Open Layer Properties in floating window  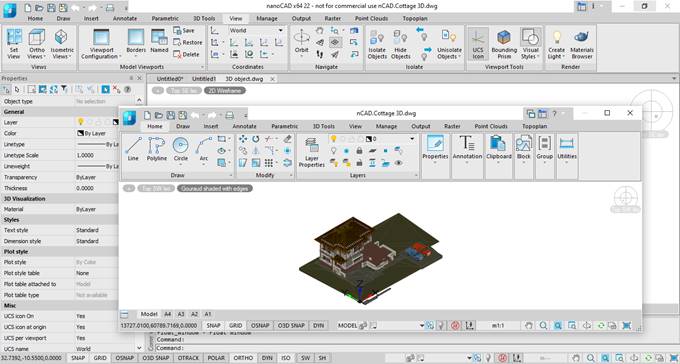coord(311,152)
